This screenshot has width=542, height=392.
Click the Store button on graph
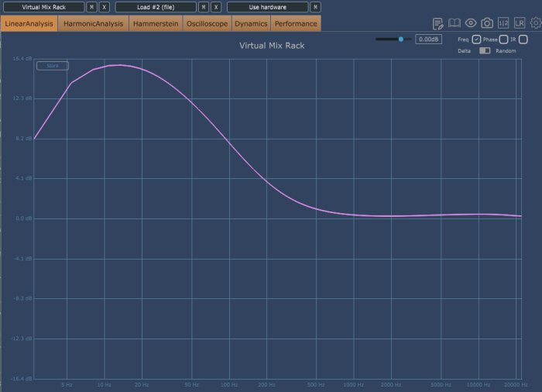click(x=53, y=66)
